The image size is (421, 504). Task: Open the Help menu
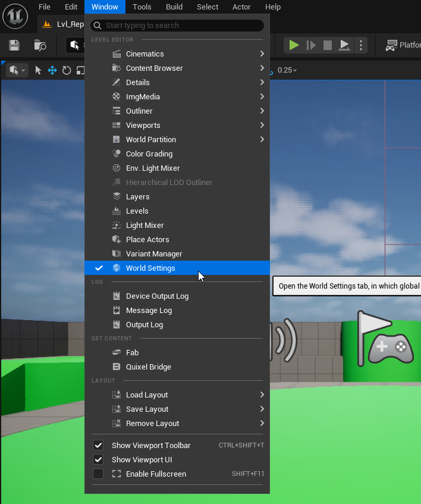click(x=272, y=7)
